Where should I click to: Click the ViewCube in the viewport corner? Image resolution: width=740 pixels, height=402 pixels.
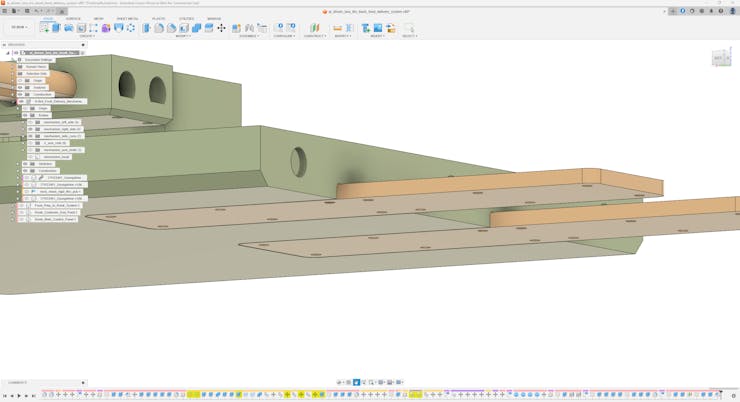718,58
